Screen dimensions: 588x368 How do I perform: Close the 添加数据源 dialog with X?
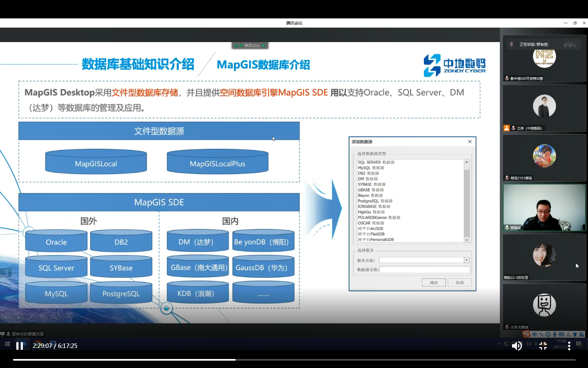(470, 141)
